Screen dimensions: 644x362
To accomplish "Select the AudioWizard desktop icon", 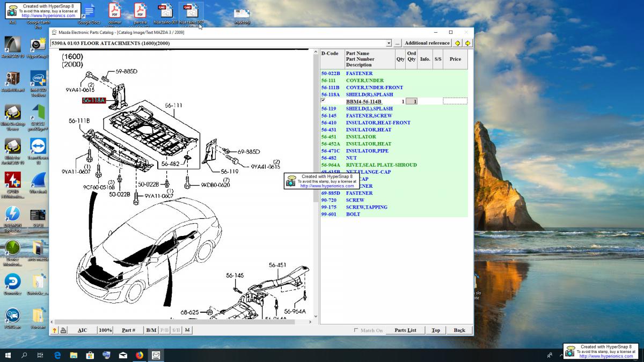I will [13, 82].
